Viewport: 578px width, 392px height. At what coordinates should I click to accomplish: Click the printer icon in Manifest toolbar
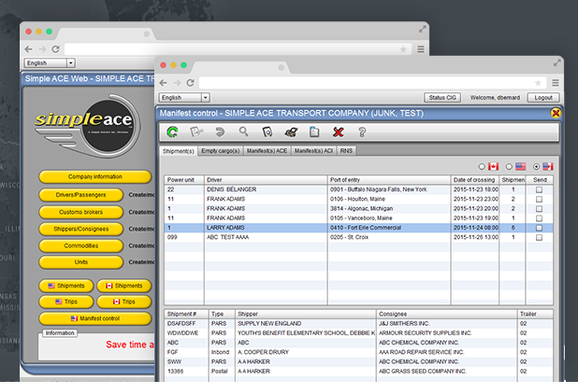point(291,132)
